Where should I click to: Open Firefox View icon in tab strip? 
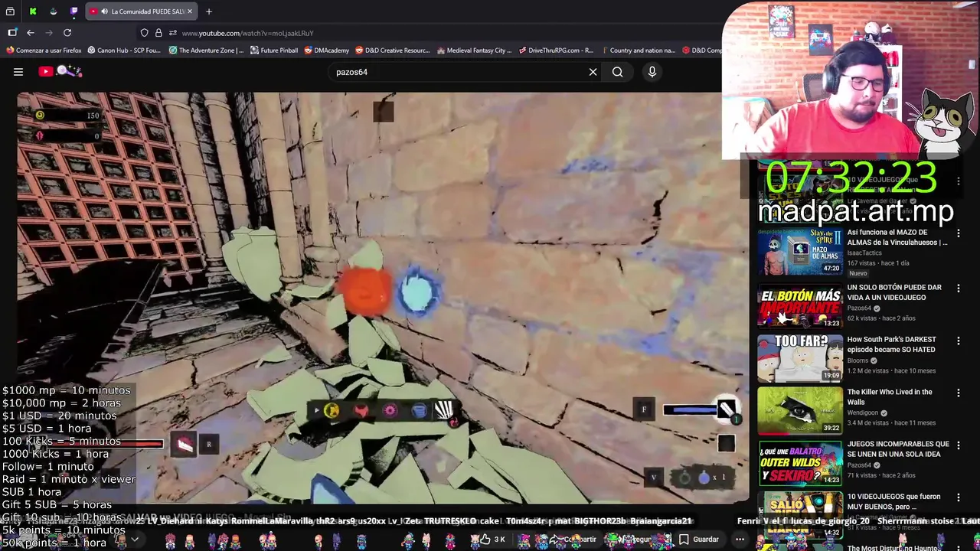point(10,11)
